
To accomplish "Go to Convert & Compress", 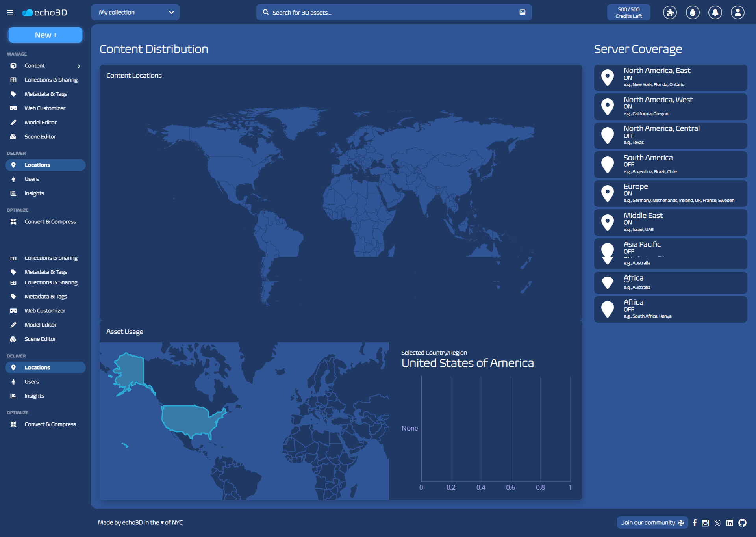I will point(50,222).
